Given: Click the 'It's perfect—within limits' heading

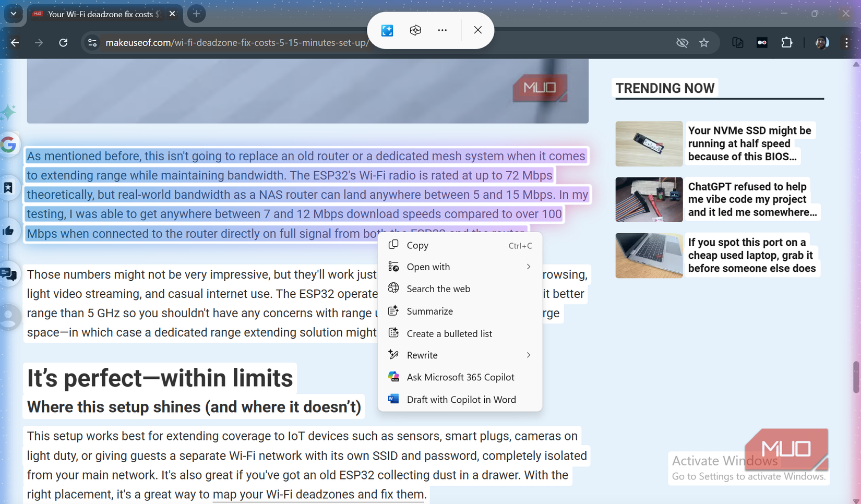Looking at the screenshot, I should (160, 378).
